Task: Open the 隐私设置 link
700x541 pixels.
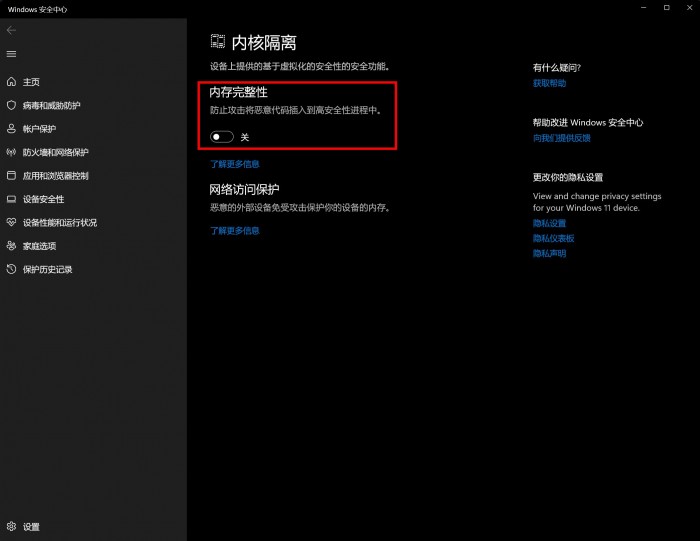Action: point(549,223)
